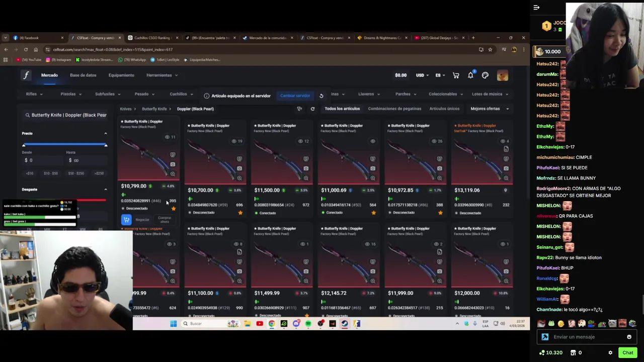Expand the Subfusiles category dropdown
Screen dimensions: 644x362
coord(108,94)
